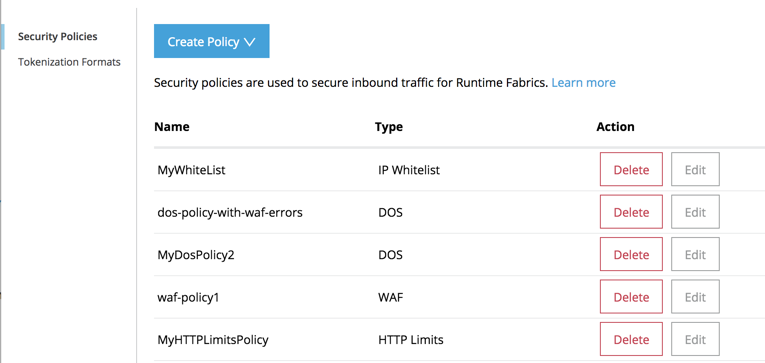Image resolution: width=765 pixels, height=363 pixels.
Task: Open the Create Policy dropdown
Action: click(x=211, y=41)
